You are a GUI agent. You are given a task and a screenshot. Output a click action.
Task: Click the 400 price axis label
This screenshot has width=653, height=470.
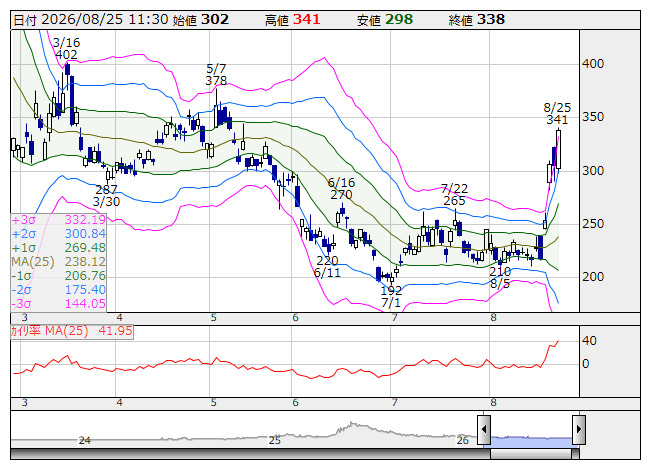tap(593, 64)
